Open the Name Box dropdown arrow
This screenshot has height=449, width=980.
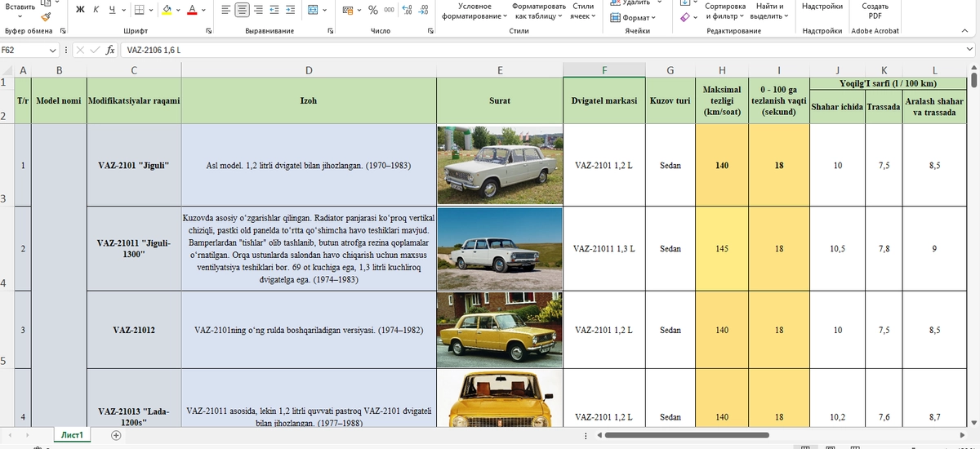53,50
